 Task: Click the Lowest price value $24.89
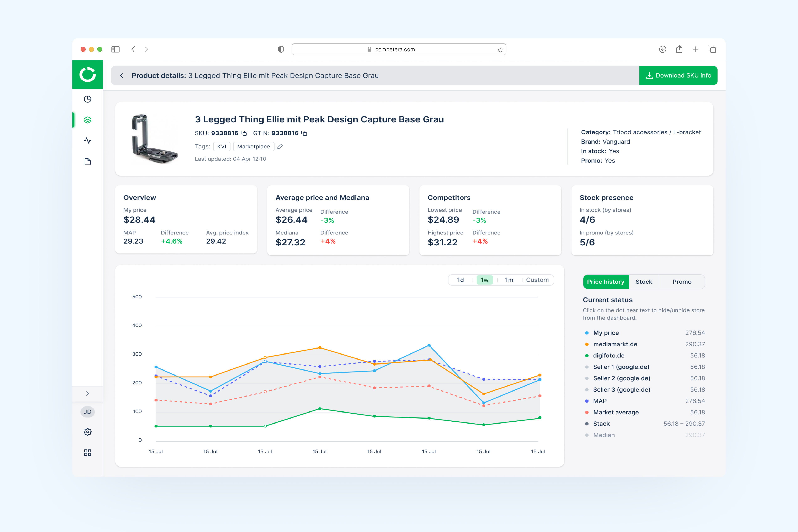coord(443,220)
